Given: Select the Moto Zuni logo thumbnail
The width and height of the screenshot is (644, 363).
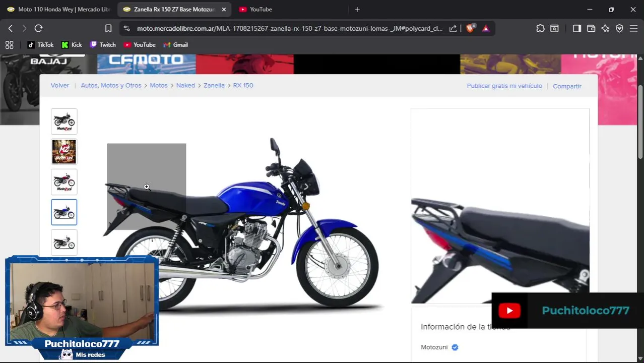Looking at the screenshot, I should (64, 152).
